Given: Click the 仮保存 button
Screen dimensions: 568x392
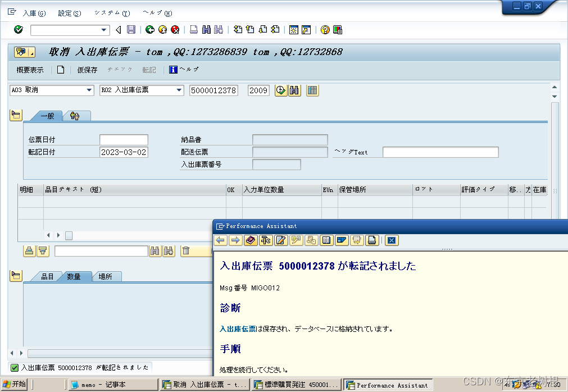Looking at the screenshot, I should [87, 70].
